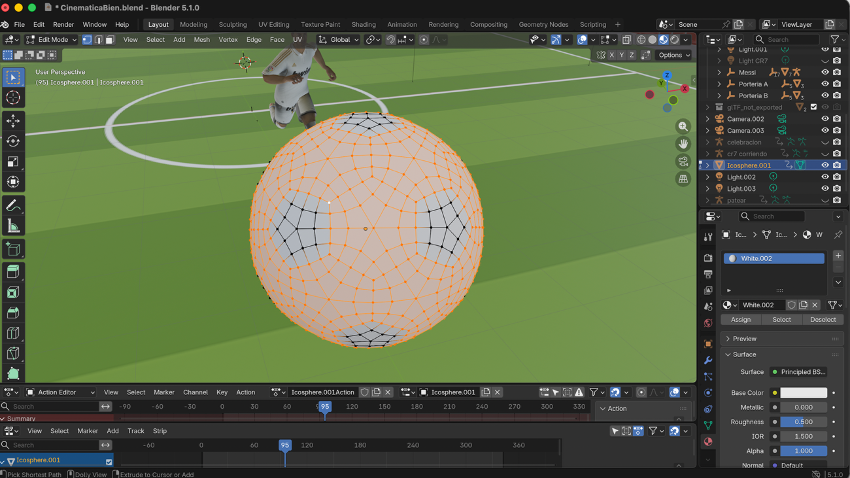Click the Deselect button
Image resolution: width=850 pixels, height=478 pixels.
tap(823, 320)
